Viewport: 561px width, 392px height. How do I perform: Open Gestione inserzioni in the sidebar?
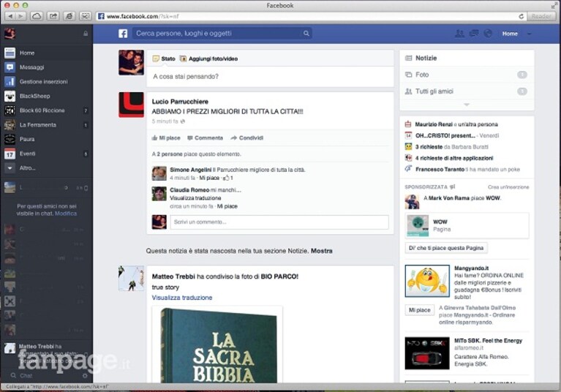[47, 82]
